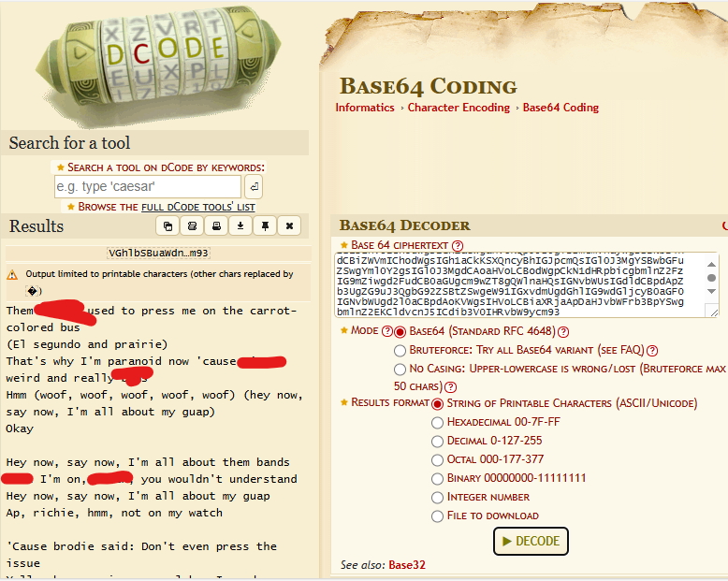Viewport: 728px width, 581px height.
Task: Submit keyword search with the enter-arrow button
Action: (x=254, y=187)
